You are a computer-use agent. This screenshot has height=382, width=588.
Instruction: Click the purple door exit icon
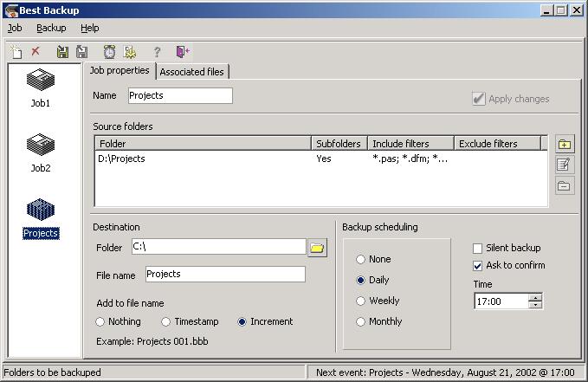pyautogui.click(x=182, y=52)
